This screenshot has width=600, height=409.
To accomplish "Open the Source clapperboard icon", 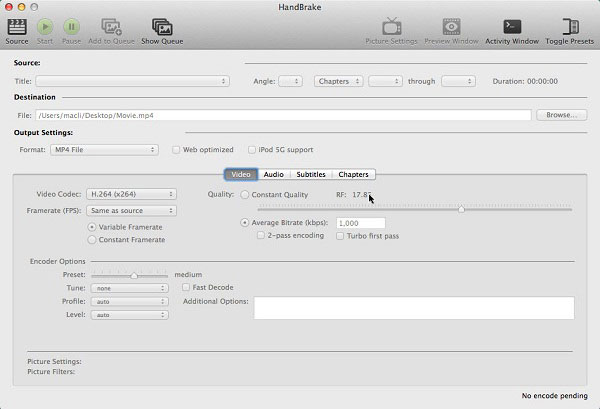I will (x=17, y=27).
